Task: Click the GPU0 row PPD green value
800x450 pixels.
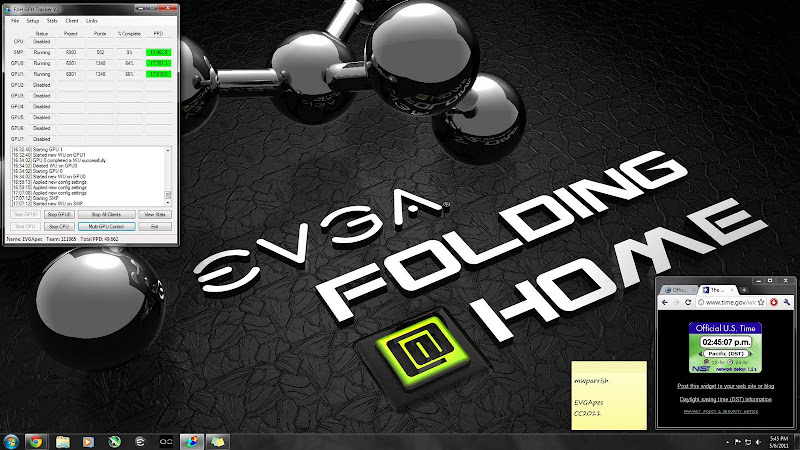Action: (158, 63)
